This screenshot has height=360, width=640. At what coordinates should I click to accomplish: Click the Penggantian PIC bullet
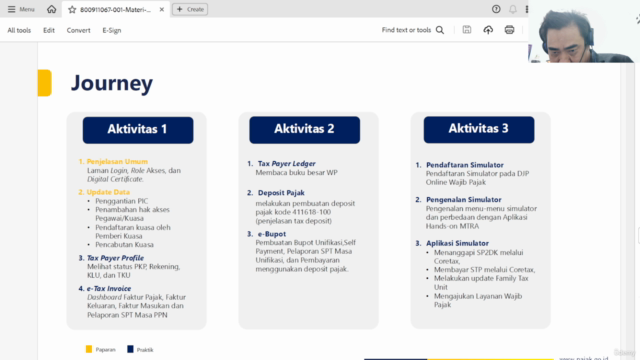click(122, 201)
